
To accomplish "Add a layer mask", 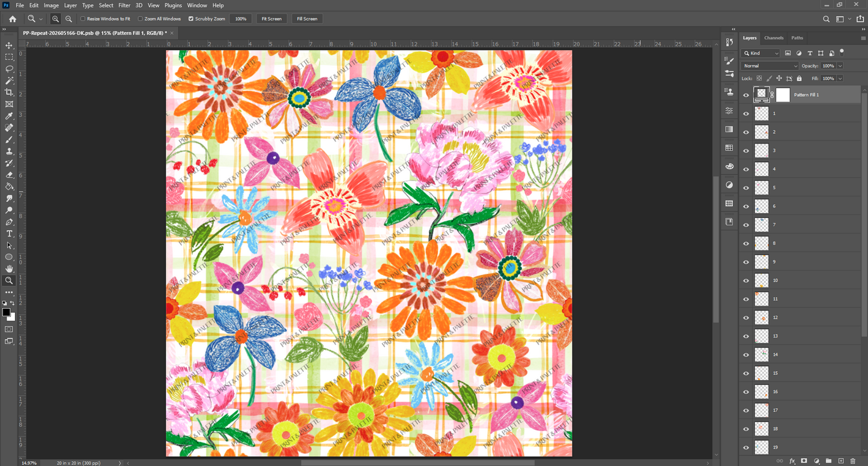I will click(804, 461).
